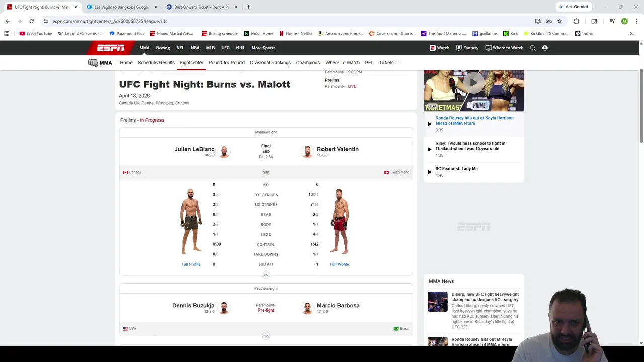The image size is (644, 362).
Task: Open the Kick bookmark
Action: (x=510, y=34)
